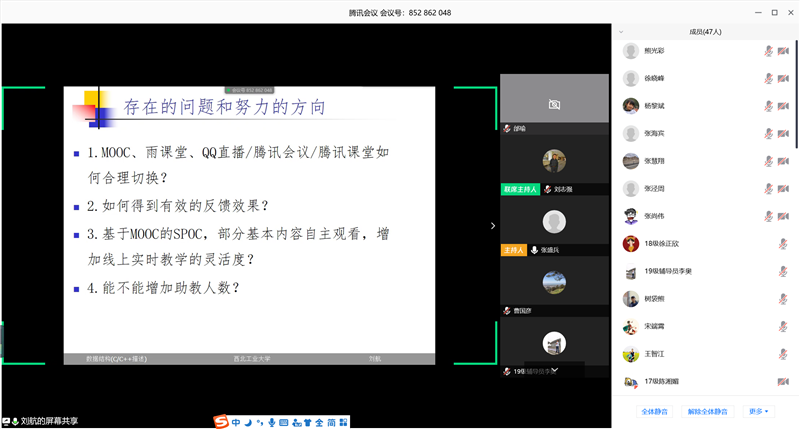The image size is (800, 429).
Task: Click the 19级辅导员李奥 list entry
Action: 706,271
